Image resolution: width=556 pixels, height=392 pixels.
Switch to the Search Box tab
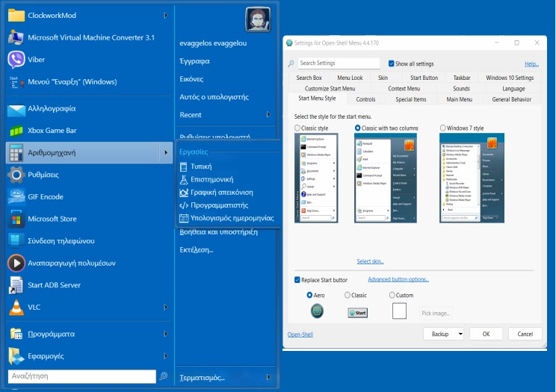click(x=309, y=78)
